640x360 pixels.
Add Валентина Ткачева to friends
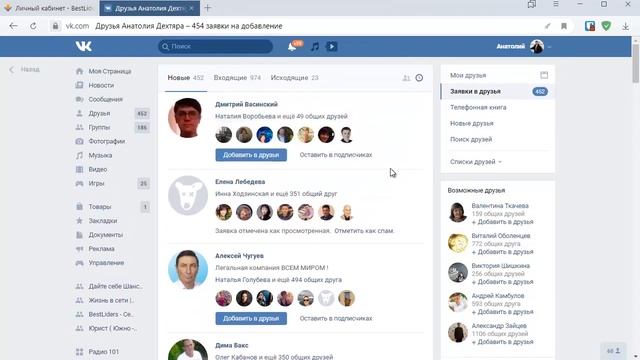click(502, 222)
